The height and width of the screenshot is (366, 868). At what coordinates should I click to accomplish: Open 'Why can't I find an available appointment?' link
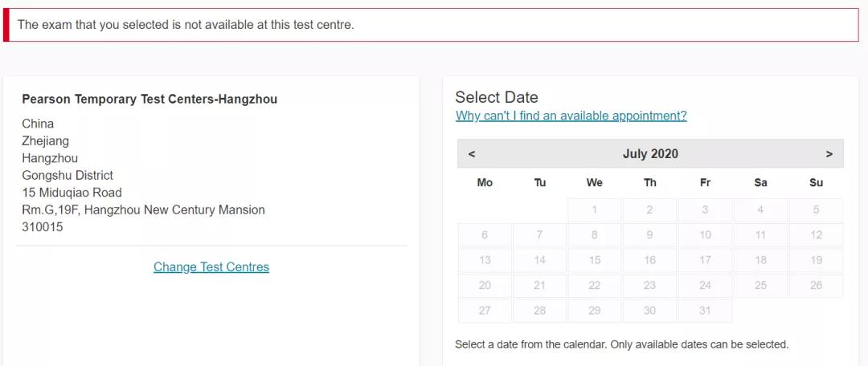click(571, 116)
